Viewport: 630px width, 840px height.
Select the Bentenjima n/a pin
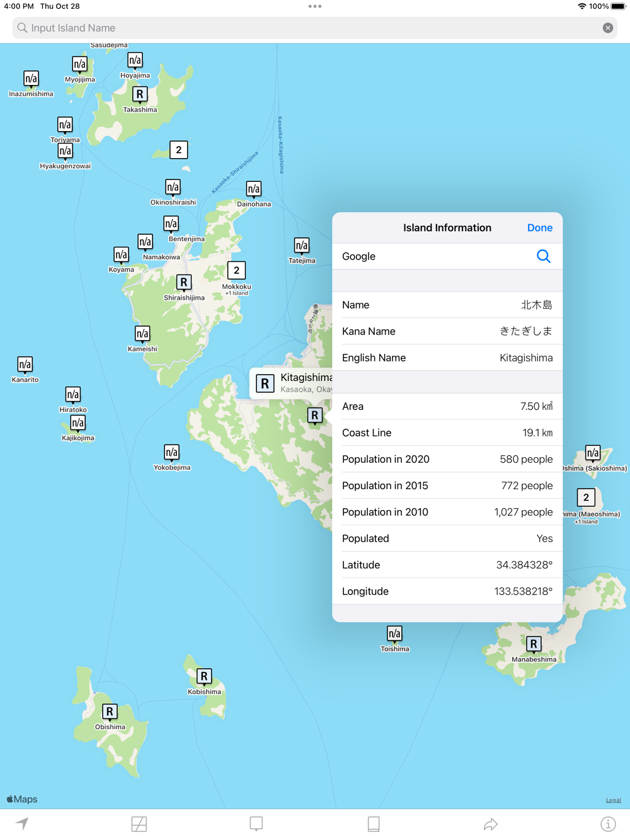click(171, 224)
